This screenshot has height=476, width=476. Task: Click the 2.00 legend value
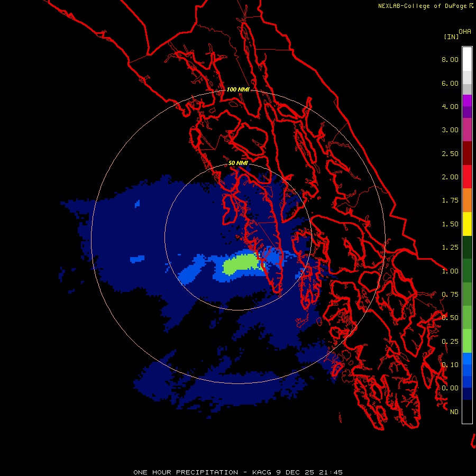[450, 177]
